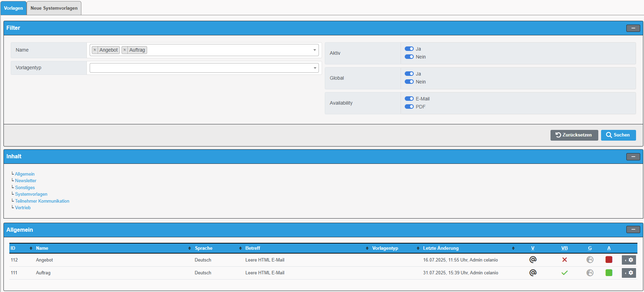Collapse the Filter panel

point(633,28)
